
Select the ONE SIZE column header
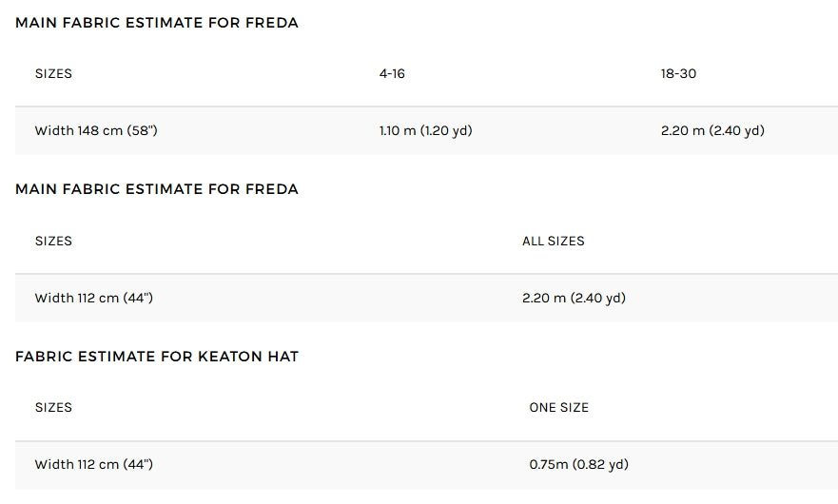[x=558, y=407]
